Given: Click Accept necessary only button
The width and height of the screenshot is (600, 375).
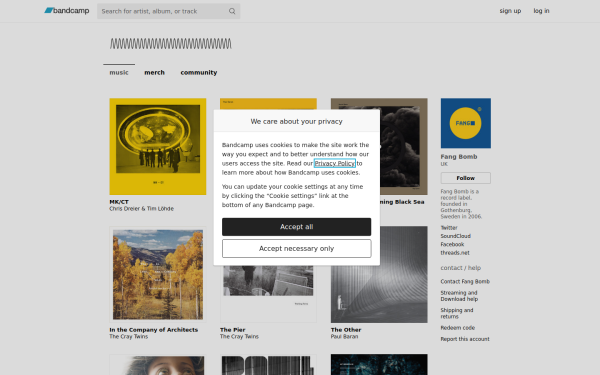Looking at the screenshot, I should 297,249.
